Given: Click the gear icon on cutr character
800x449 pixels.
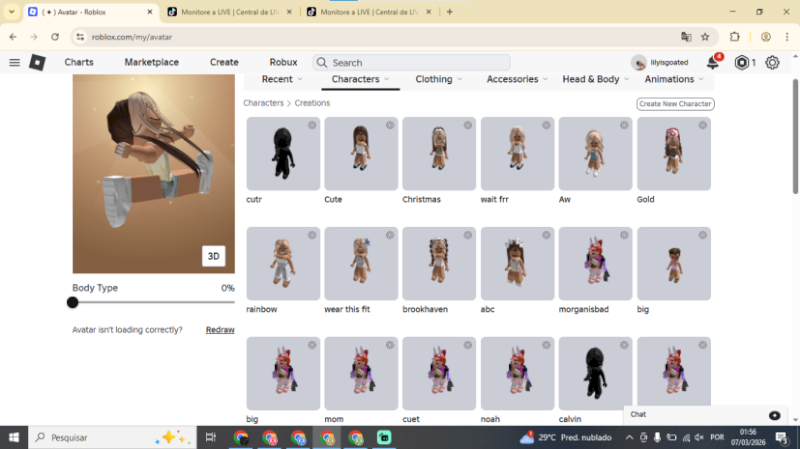Looking at the screenshot, I should click(x=312, y=125).
